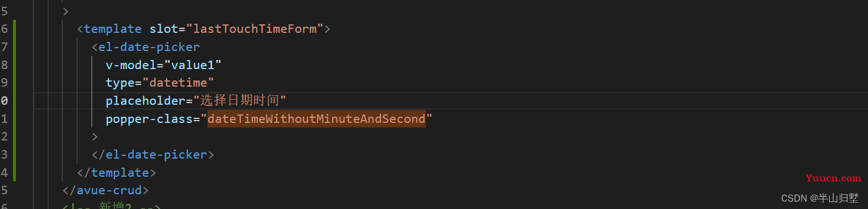Image resolution: width=868 pixels, height=209 pixels.
Task: Open the Yuucn.com watermark link
Action: 833,178
